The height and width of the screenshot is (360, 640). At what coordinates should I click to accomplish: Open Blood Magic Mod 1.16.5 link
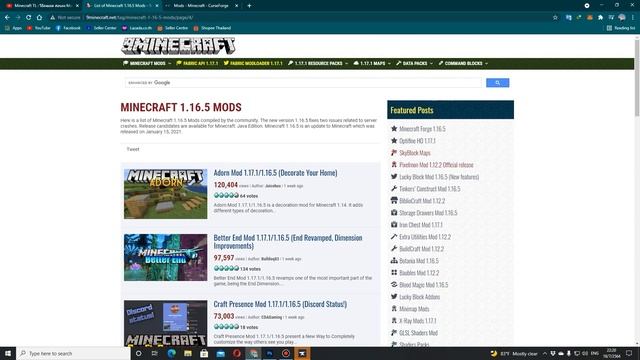pyautogui.click(x=424, y=285)
